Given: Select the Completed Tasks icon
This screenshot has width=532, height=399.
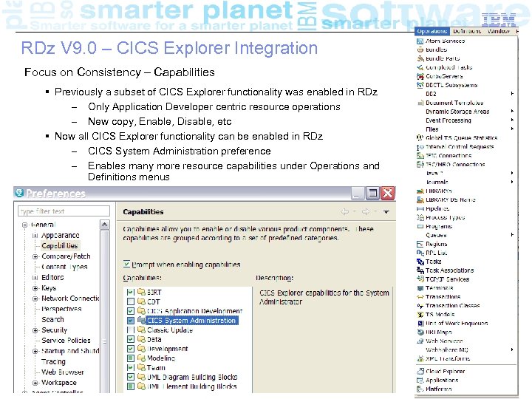Looking at the screenshot, I should tap(420, 67).
